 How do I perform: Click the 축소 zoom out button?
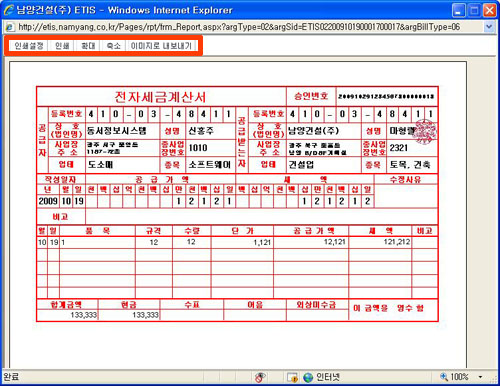coord(113,46)
